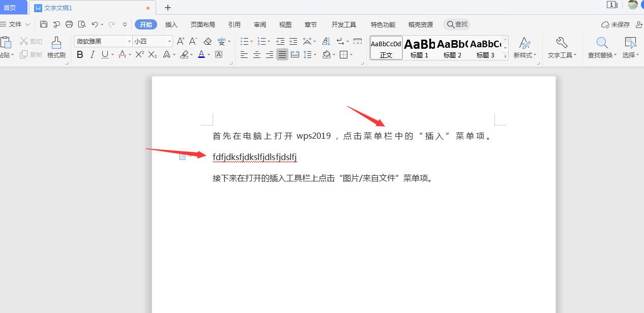Toggle Italic formatting
The image size is (644, 313).
(x=92, y=54)
